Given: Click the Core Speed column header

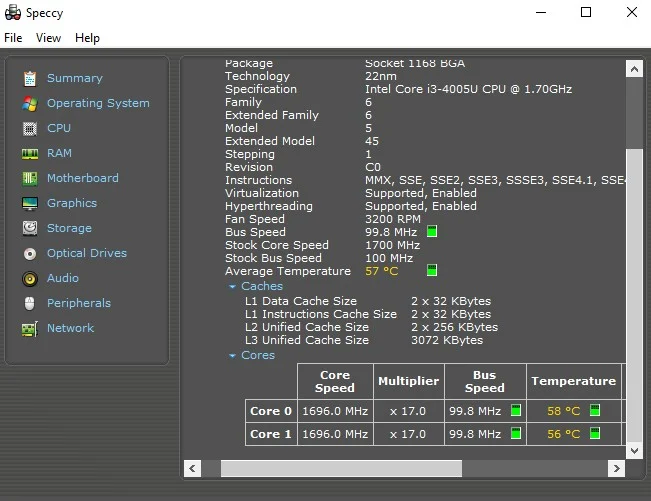Looking at the screenshot, I should click(335, 381).
